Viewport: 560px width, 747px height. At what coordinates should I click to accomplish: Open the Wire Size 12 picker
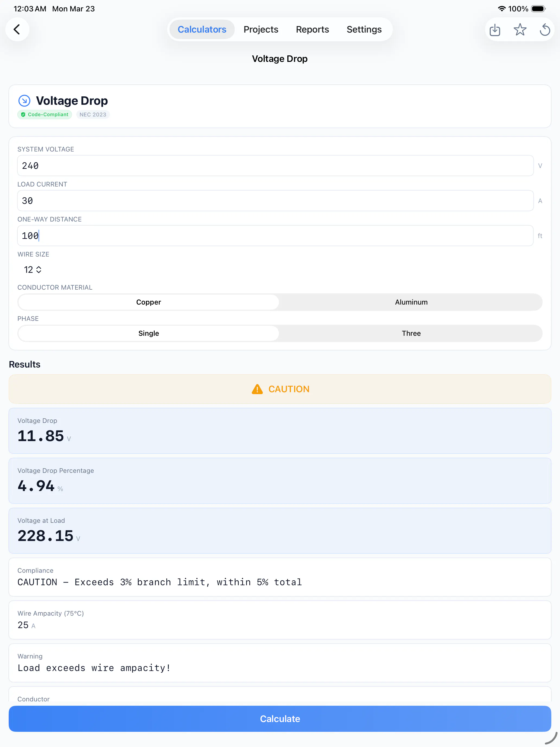point(33,270)
